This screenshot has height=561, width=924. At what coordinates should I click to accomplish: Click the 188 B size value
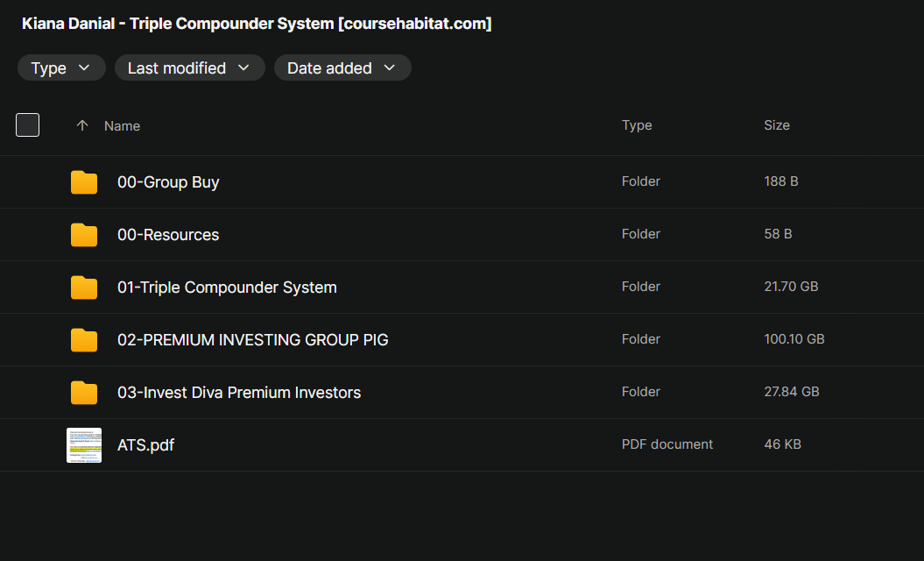pos(781,181)
